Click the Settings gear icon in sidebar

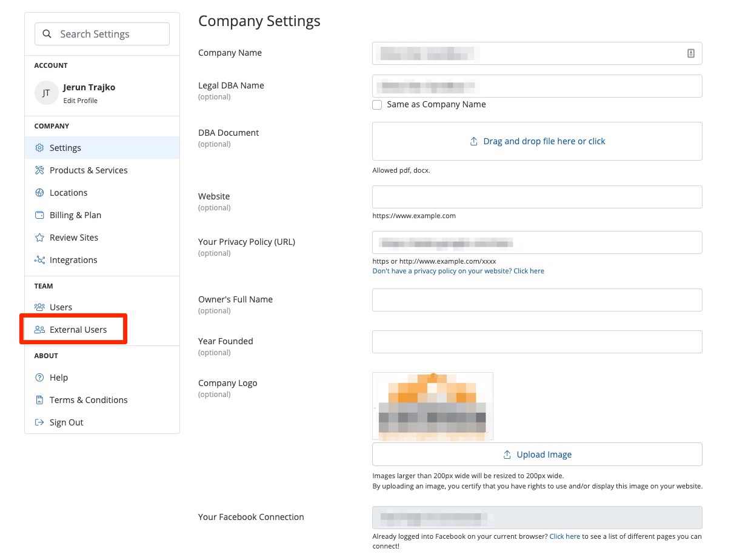point(39,148)
